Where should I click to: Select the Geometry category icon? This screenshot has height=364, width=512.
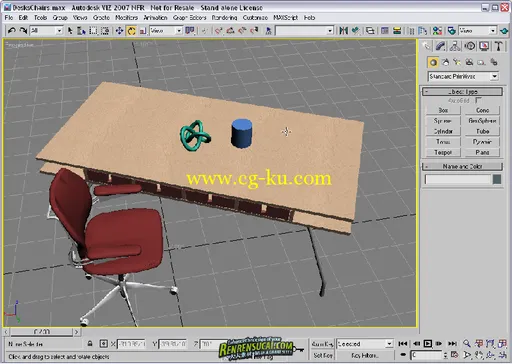point(433,62)
